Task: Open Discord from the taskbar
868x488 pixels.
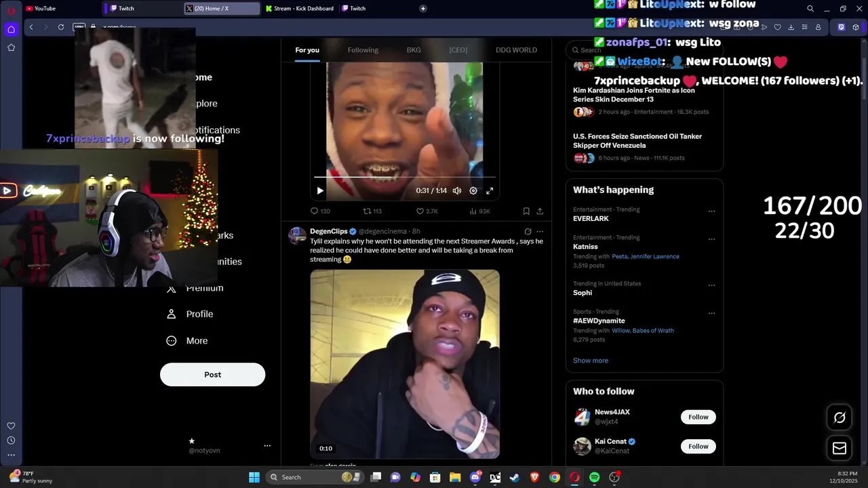Action: (x=475, y=477)
